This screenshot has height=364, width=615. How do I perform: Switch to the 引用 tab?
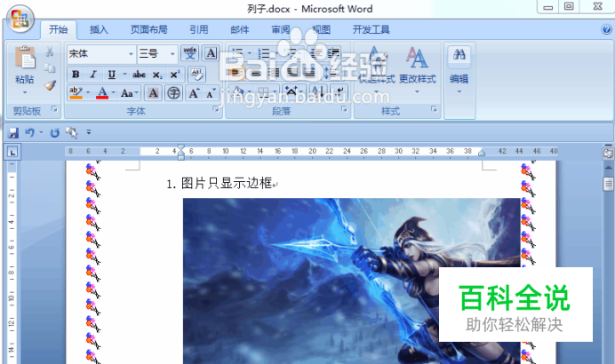click(199, 30)
